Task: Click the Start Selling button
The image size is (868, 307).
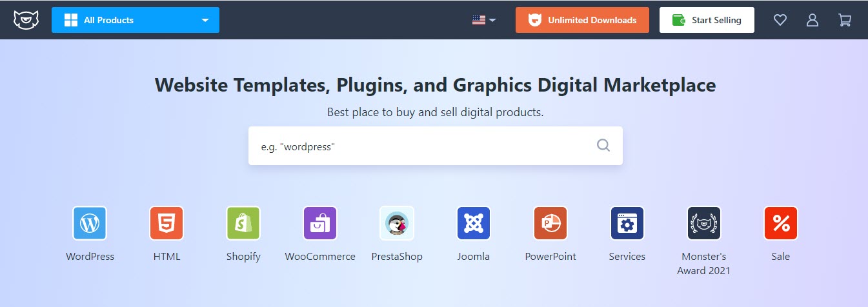Action: click(707, 20)
